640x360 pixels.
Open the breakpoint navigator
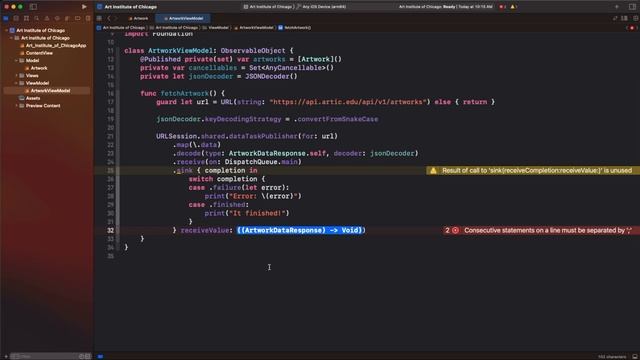point(78,18)
